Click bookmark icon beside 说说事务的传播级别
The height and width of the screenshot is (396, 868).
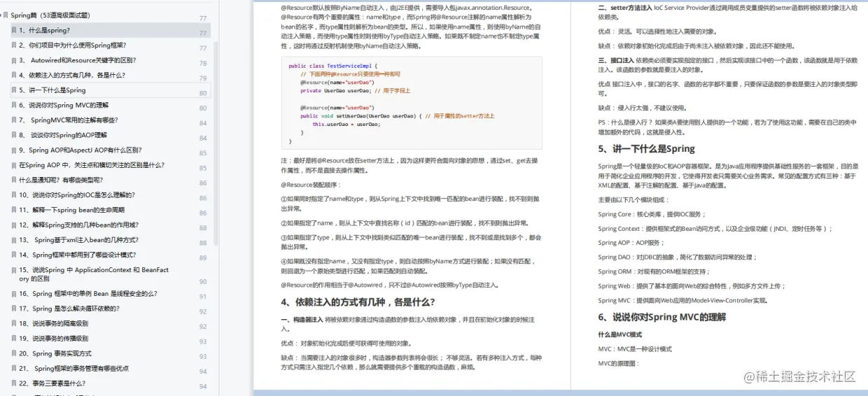(x=13, y=339)
